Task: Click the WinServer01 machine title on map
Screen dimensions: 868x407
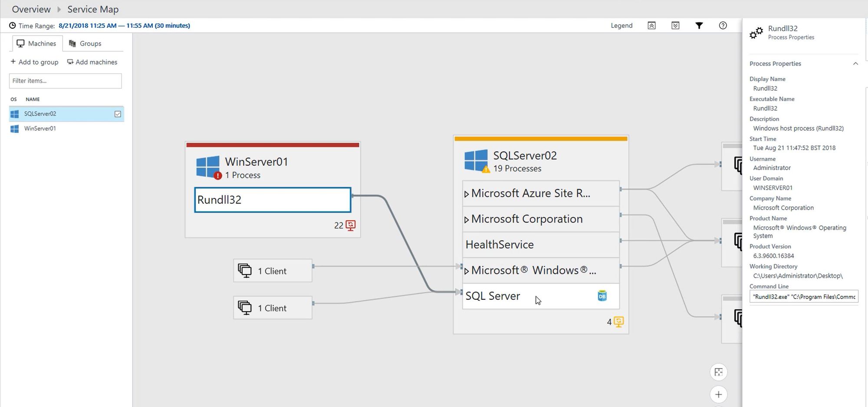Action: [x=256, y=162]
